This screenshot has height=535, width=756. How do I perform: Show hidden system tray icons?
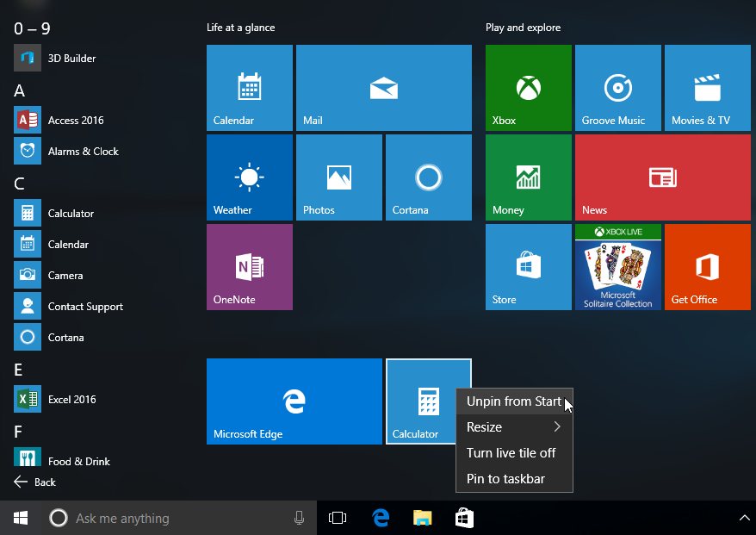click(x=745, y=518)
